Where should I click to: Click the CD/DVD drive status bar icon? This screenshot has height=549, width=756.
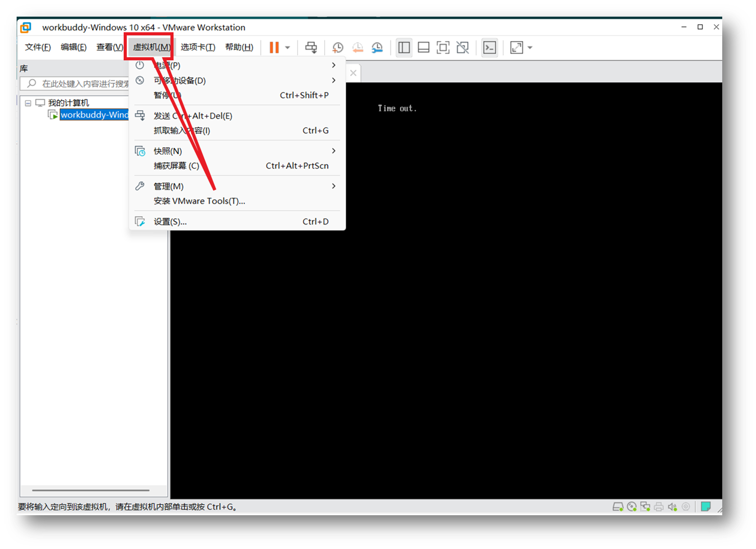[632, 506]
